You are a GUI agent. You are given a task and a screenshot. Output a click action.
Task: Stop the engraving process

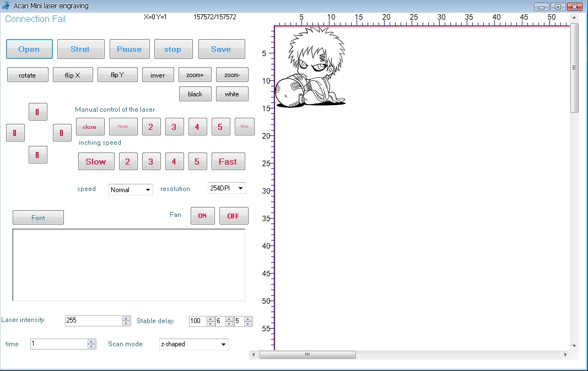173,49
